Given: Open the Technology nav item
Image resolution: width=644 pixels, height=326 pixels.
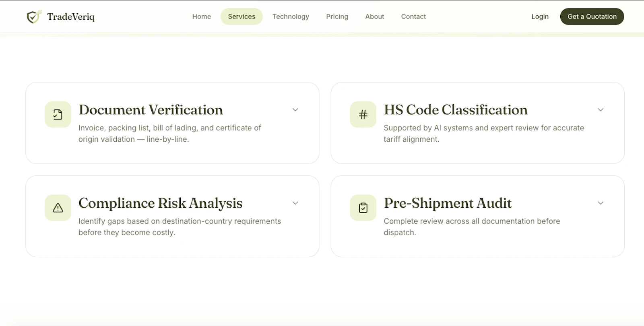Looking at the screenshot, I should pos(291,17).
